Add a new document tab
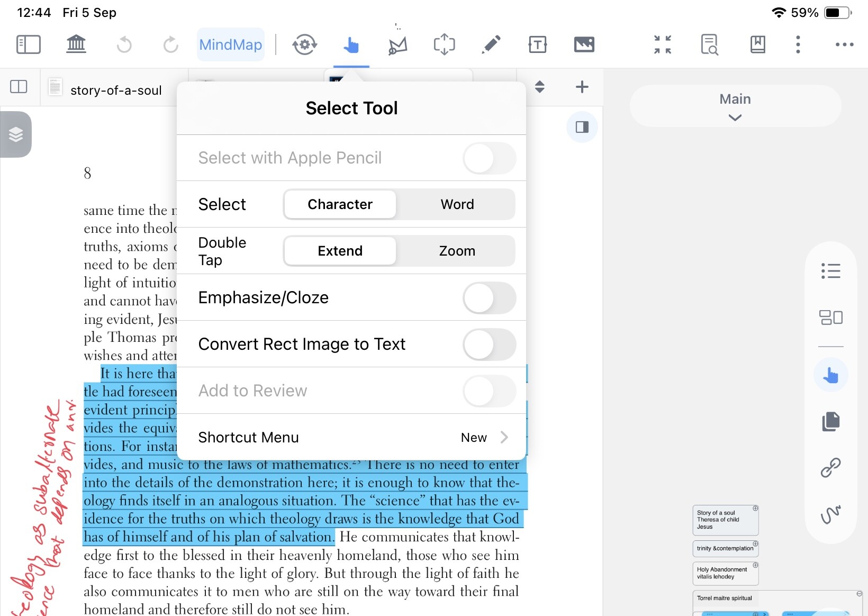868x616 pixels. point(582,87)
